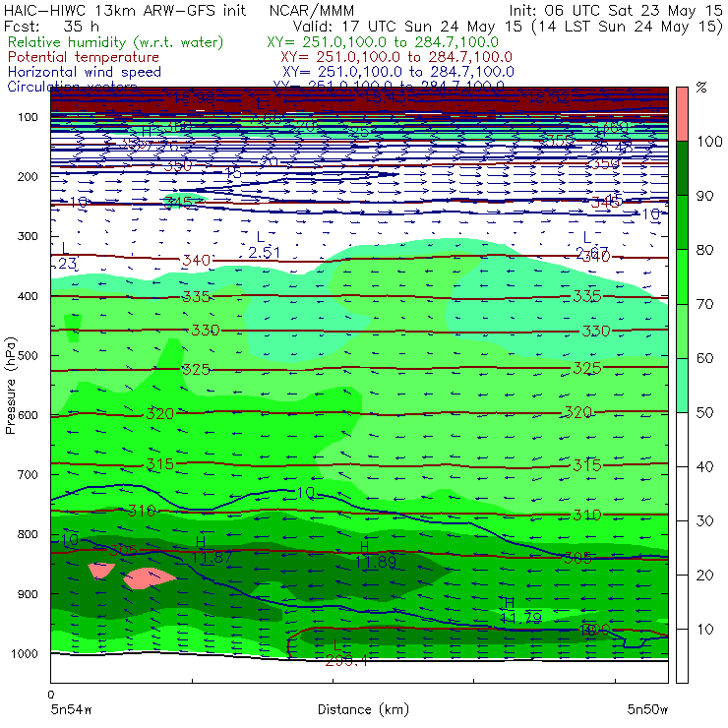This screenshot has height=728, width=728.
Task: Click the '90' label on the humidity colorbar
Action: tap(704, 196)
